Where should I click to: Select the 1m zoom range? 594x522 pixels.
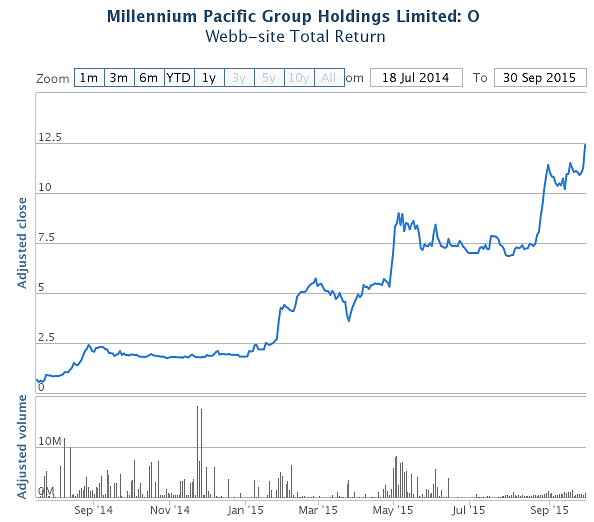click(89, 78)
